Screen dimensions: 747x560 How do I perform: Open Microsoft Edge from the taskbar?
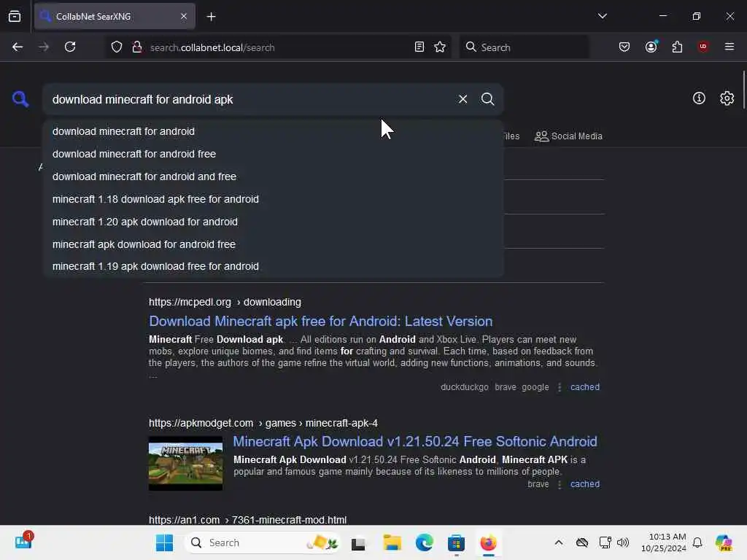tap(424, 542)
